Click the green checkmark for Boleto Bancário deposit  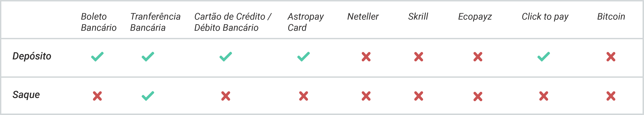(97, 57)
